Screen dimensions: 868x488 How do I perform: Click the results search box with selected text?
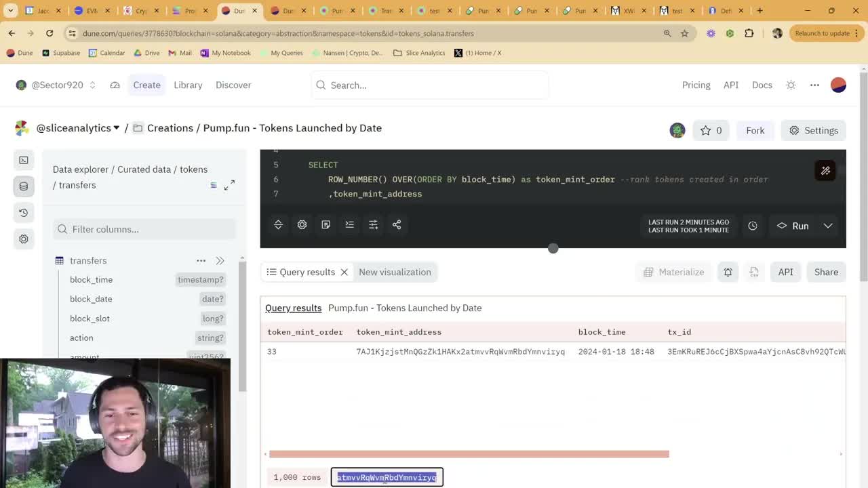(x=387, y=477)
